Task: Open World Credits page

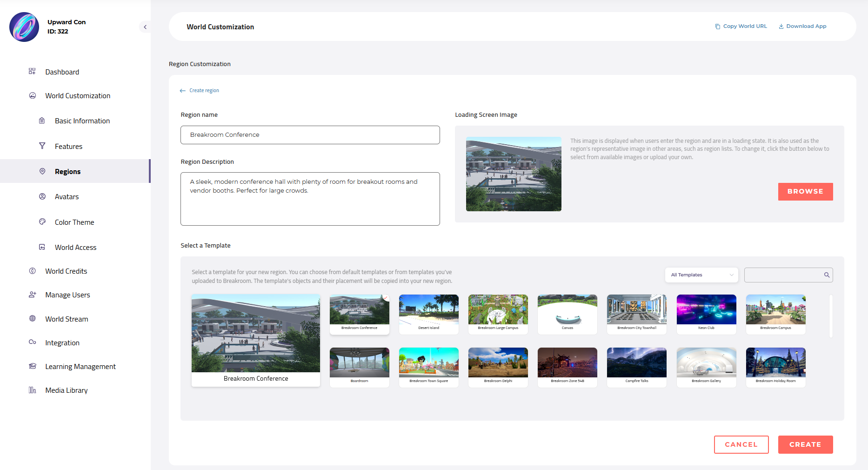Action: 66,271
